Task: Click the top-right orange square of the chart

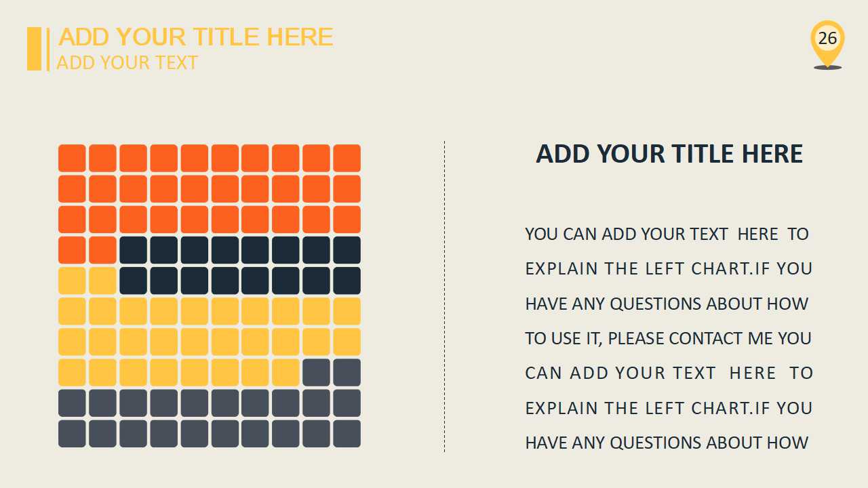Action: tap(347, 158)
